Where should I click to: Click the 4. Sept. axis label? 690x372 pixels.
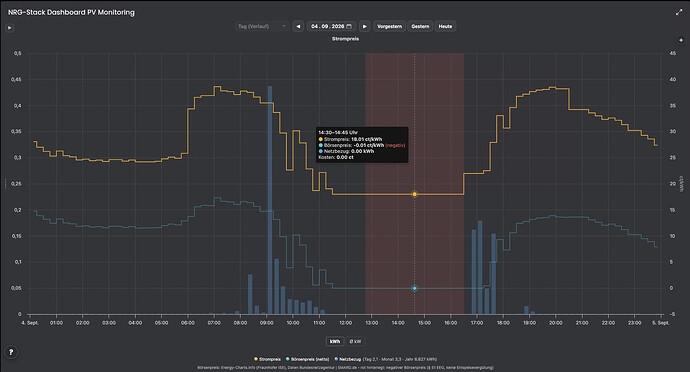30,323
